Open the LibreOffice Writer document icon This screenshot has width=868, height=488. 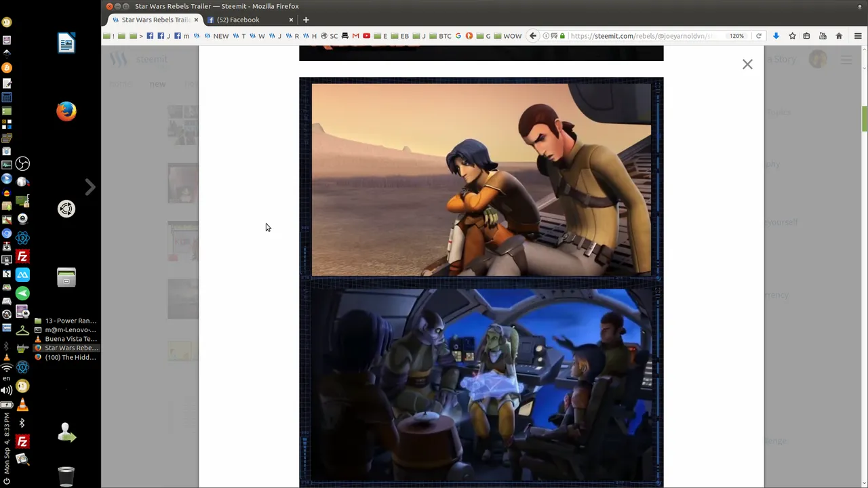[x=66, y=43]
